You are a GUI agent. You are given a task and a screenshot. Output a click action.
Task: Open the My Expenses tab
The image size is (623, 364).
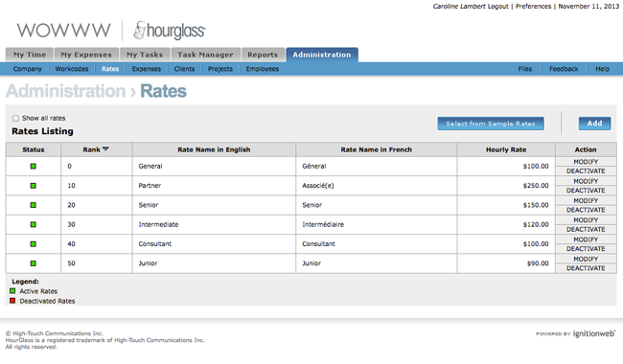tap(86, 55)
